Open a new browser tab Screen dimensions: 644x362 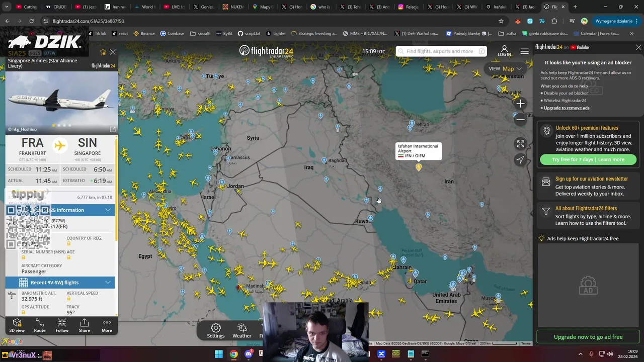tap(575, 7)
